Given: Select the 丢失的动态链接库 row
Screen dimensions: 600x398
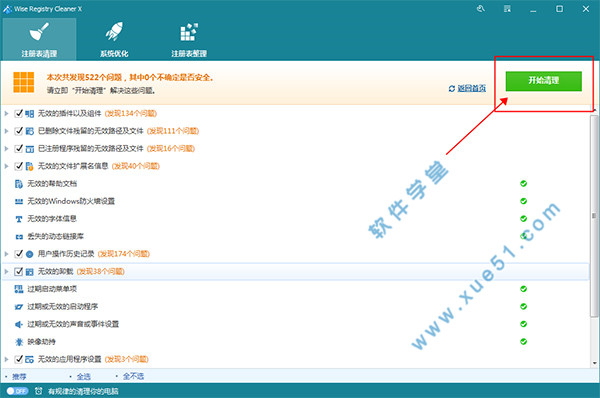Looking at the screenshot, I should pos(295,237).
